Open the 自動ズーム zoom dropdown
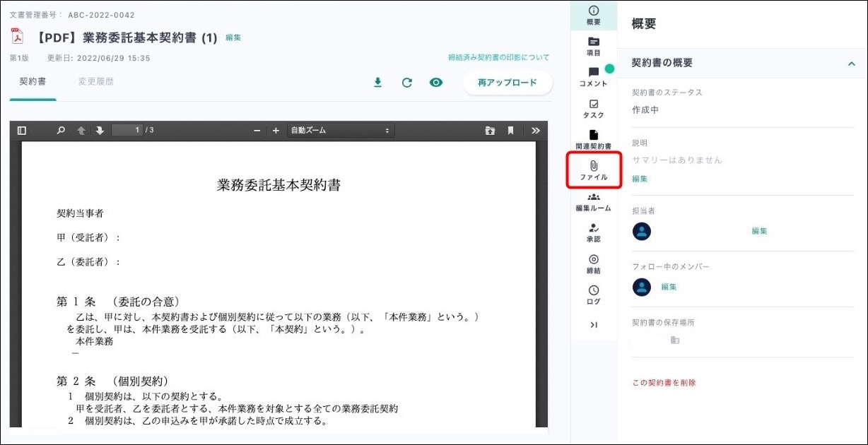Screen dimensions: 868x445 tap(340, 131)
